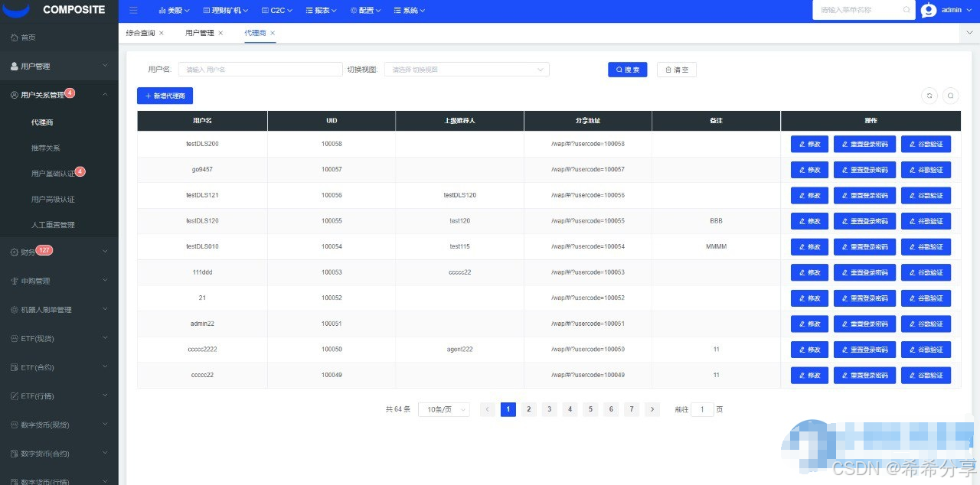980x485 pixels.
Task: Close the 综合查询 tab with its X
Action: [162, 33]
